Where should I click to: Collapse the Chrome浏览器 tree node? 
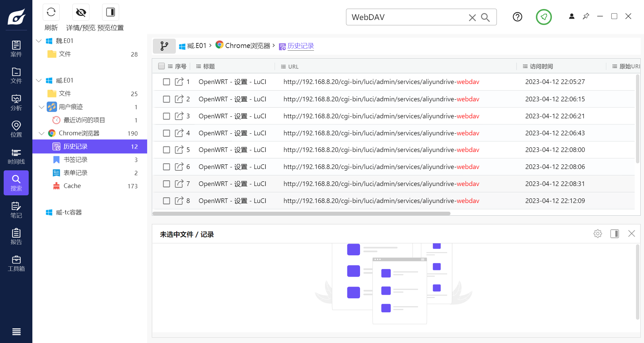(x=41, y=133)
